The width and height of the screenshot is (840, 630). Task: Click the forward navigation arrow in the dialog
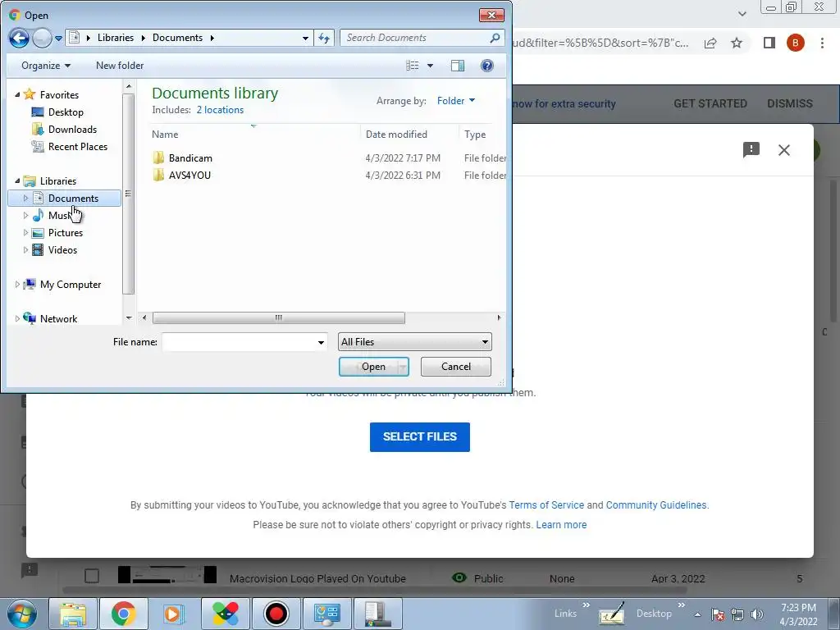(x=42, y=38)
